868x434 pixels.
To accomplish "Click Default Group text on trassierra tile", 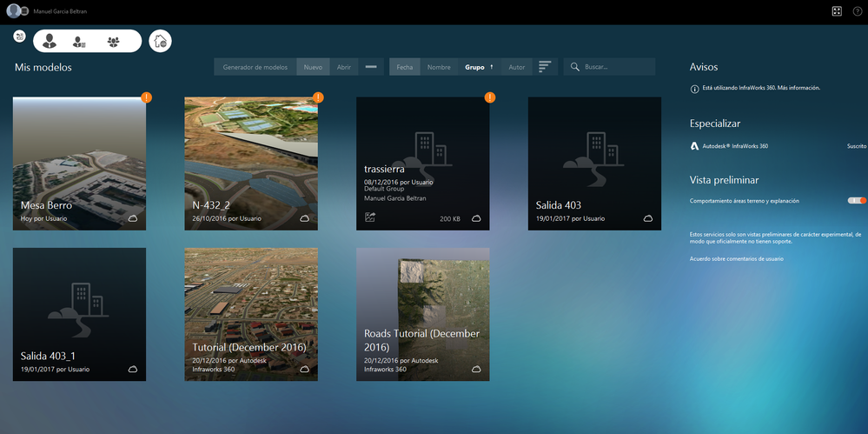I will (x=384, y=189).
